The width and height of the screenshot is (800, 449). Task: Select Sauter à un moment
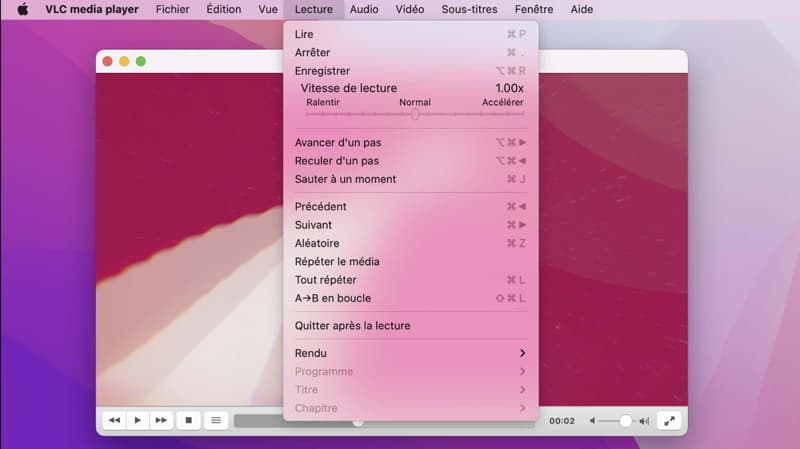click(x=411, y=179)
